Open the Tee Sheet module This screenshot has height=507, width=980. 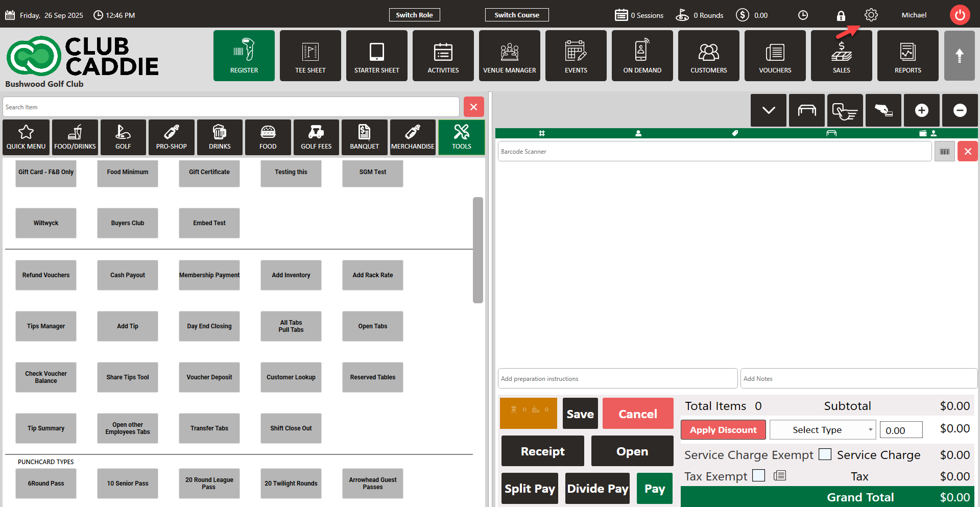click(x=310, y=56)
